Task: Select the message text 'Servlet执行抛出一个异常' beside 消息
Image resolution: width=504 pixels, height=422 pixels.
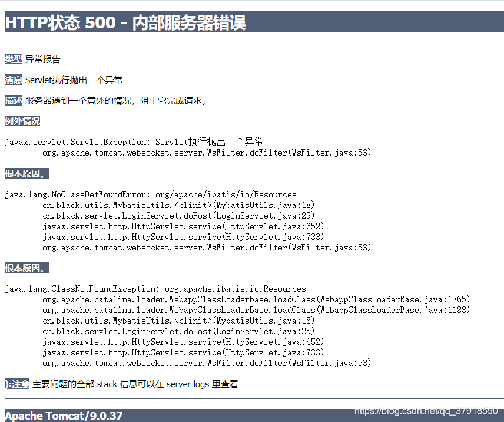Action: click(x=74, y=80)
